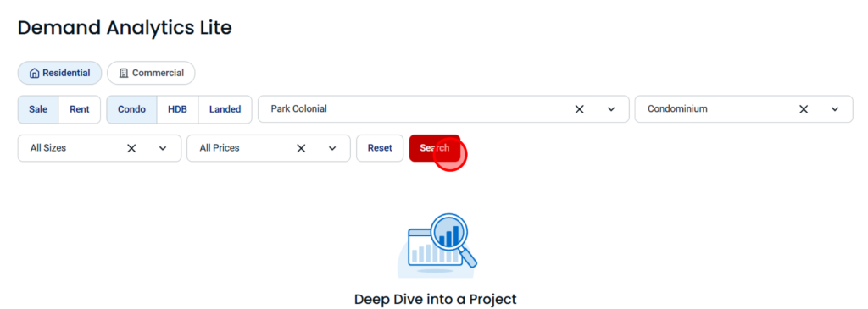The height and width of the screenshot is (309, 868).
Task: Select the Landed property type
Action: [x=225, y=109]
